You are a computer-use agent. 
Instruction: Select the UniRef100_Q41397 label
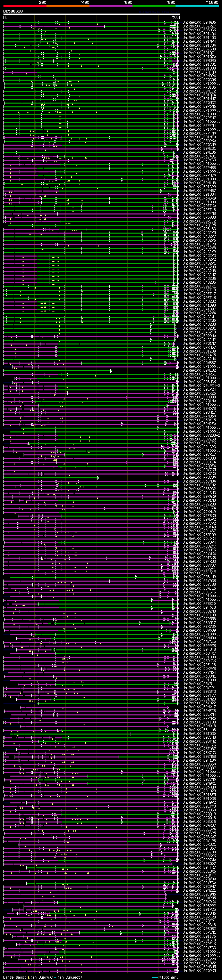pyautogui.click(x=199, y=309)
